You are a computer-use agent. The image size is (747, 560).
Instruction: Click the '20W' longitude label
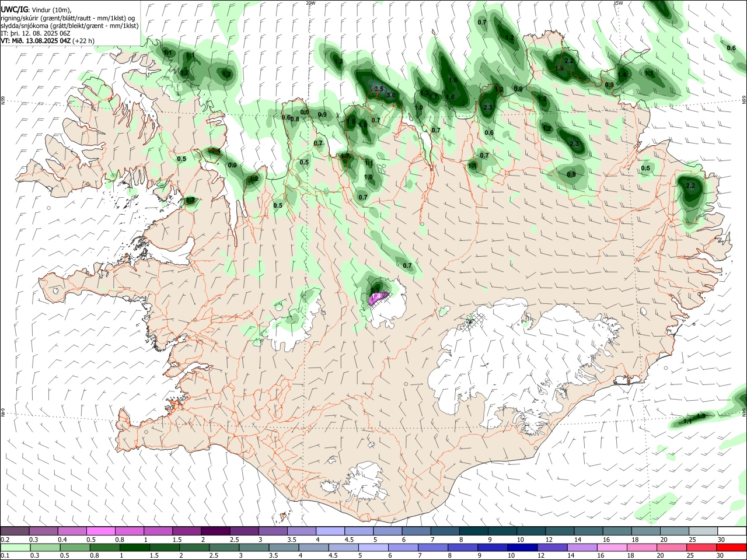click(310, 3)
